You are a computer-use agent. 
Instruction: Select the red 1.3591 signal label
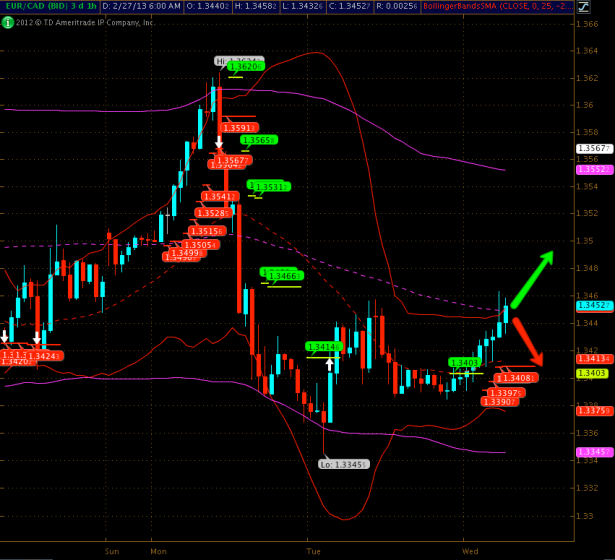point(238,128)
